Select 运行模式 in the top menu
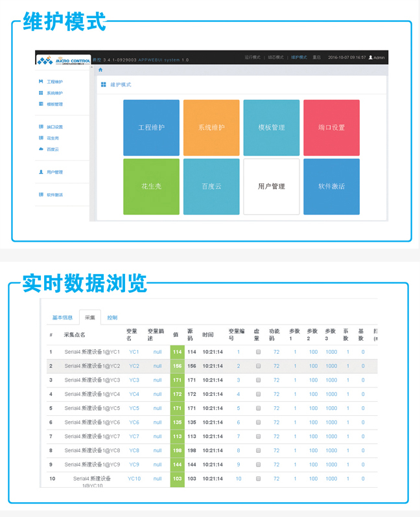420x517 pixels. (x=252, y=58)
